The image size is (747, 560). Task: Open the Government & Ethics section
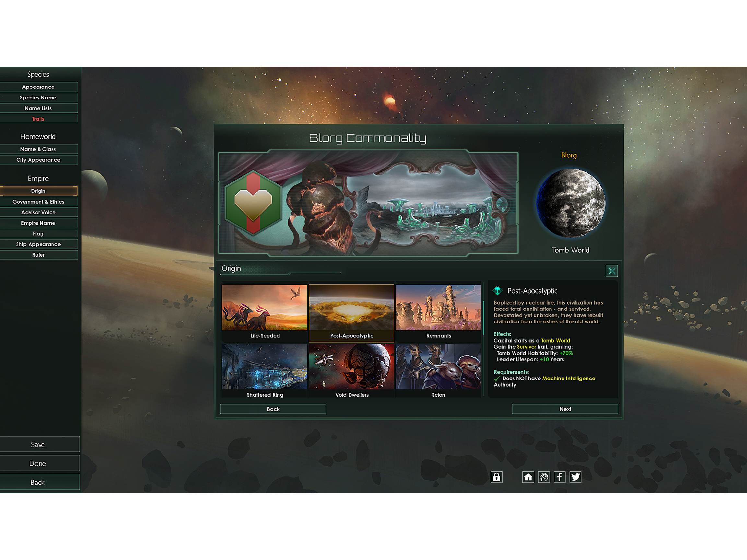[38, 202]
